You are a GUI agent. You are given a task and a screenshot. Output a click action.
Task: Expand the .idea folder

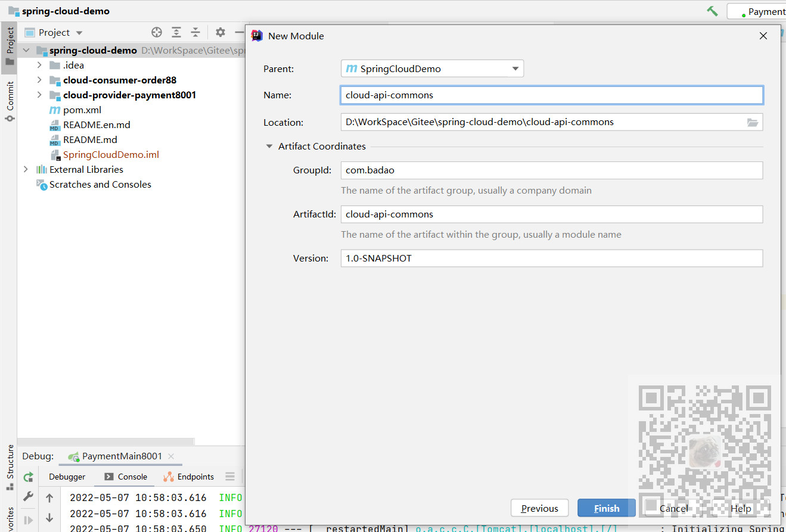pyautogui.click(x=39, y=66)
